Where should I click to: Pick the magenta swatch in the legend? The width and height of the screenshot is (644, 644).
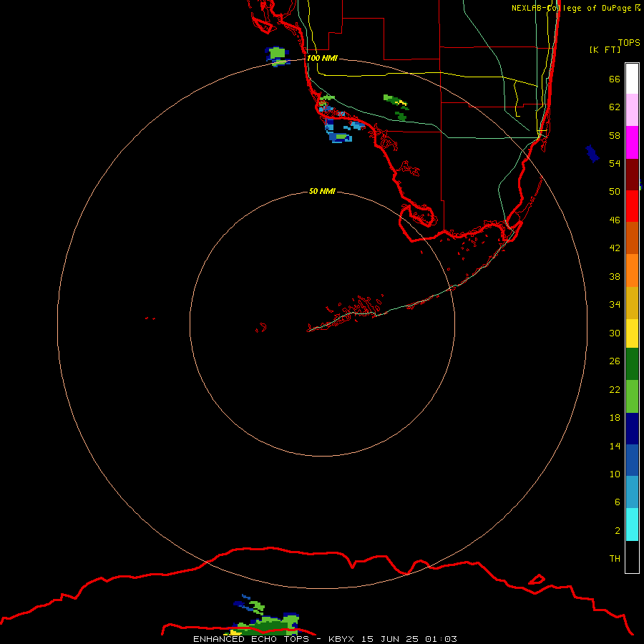point(632,142)
